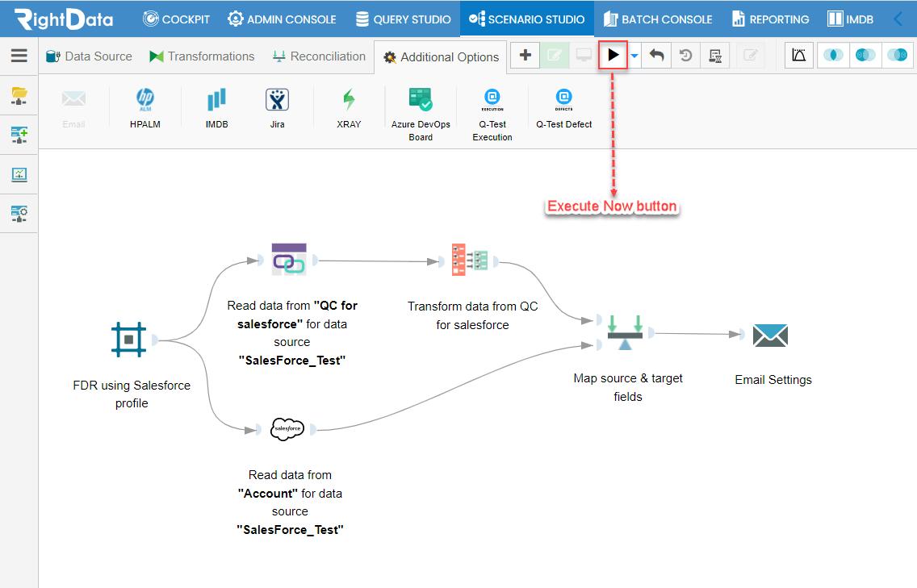The height and width of the screenshot is (588, 917).
Task: Open dropdown arrow next to Execute button
Action: (x=634, y=56)
